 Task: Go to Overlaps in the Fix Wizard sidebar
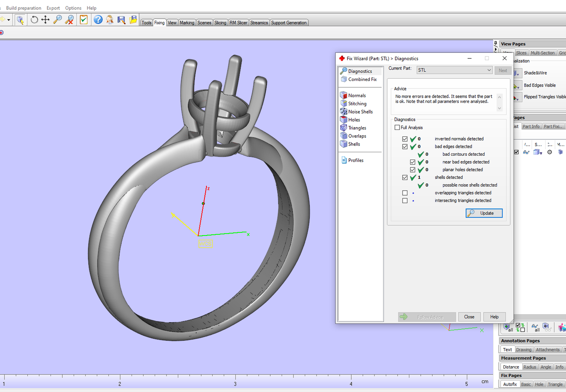coord(357,136)
